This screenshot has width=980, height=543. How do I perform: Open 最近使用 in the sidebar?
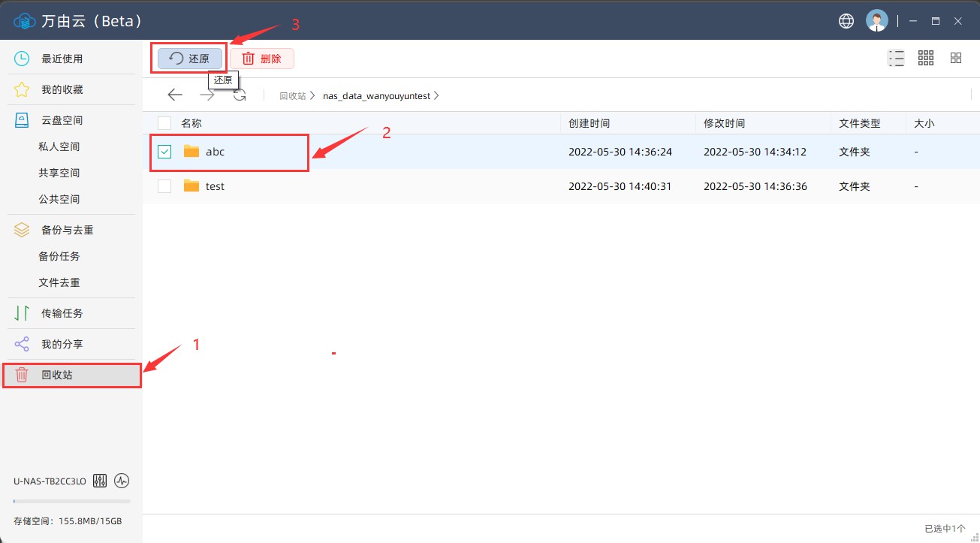(62, 59)
